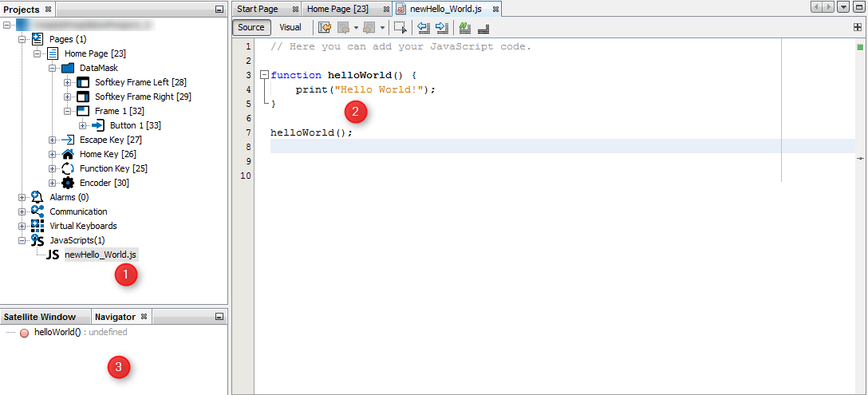Screen dimensions: 868x395
Task: Click the Button 1 arrow icon
Action: coord(98,125)
